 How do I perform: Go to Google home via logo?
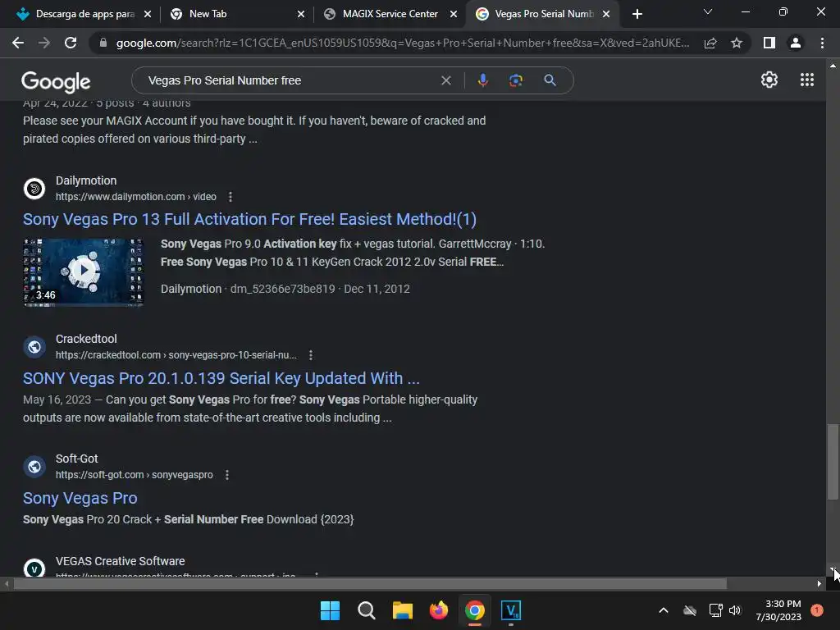(56, 81)
